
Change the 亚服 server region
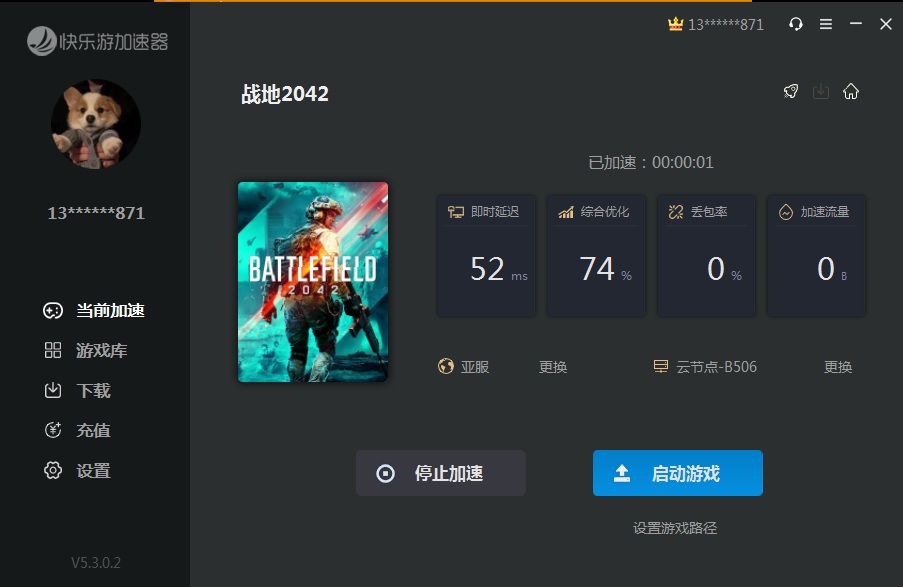point(553,367)
